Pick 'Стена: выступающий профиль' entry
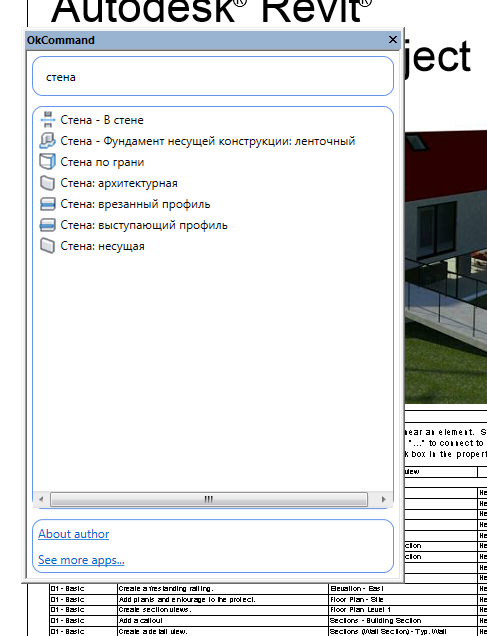Image resolution: width=487 pixels, height=636 pixels. pyautogui.click(x=144, y=226)
